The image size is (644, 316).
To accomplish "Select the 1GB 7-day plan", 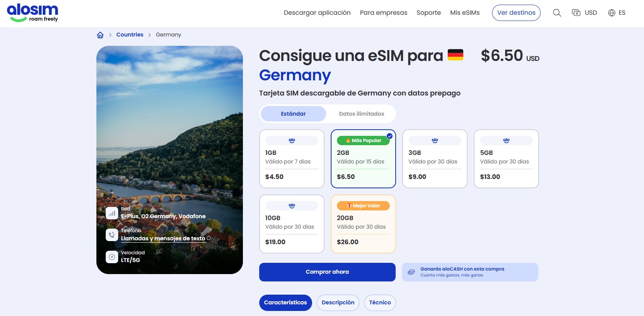I will [292, 159].
